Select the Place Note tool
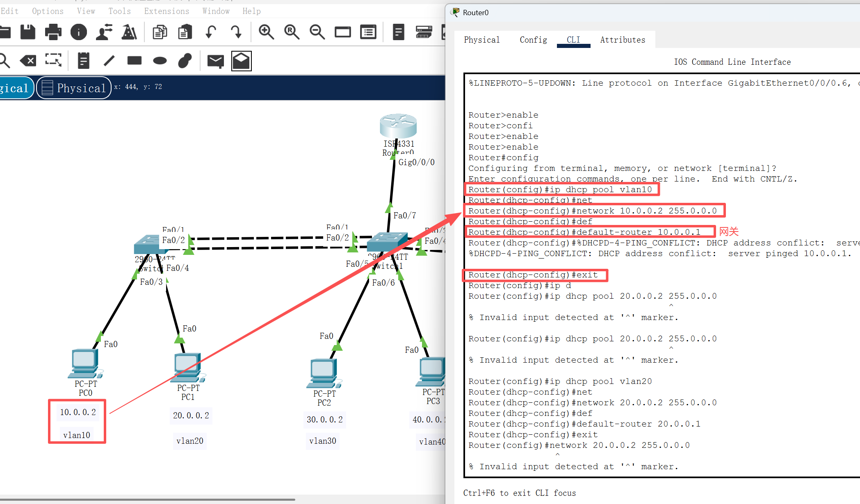Viewport: 860px width, 504px height. 83,61
